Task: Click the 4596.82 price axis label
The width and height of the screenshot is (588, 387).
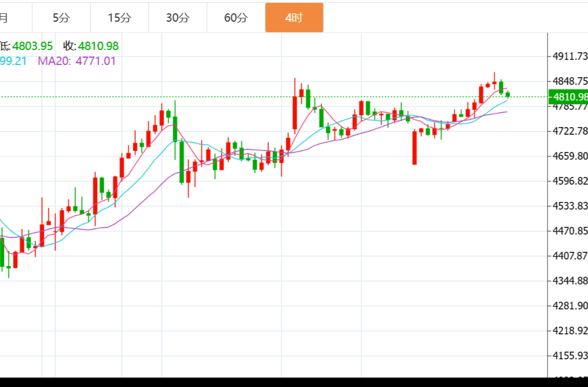Action: pos(570,181)
